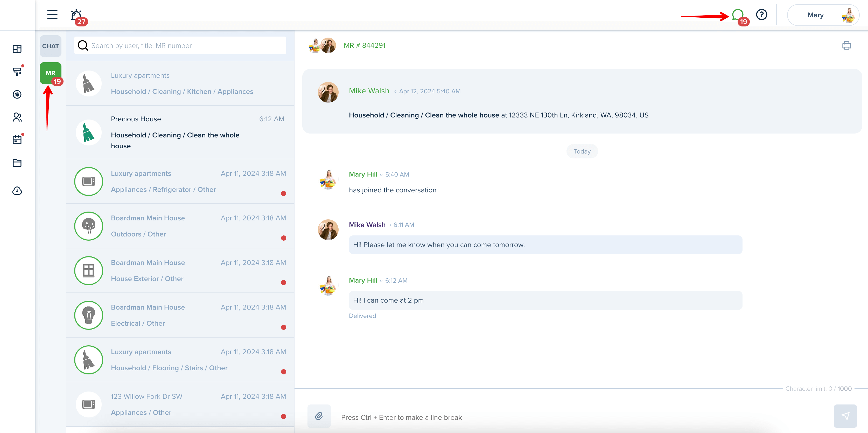Open Boardman Main House Outdoors / Other chat
This screenshot has width=868, height=433.
tap(180, 226)
